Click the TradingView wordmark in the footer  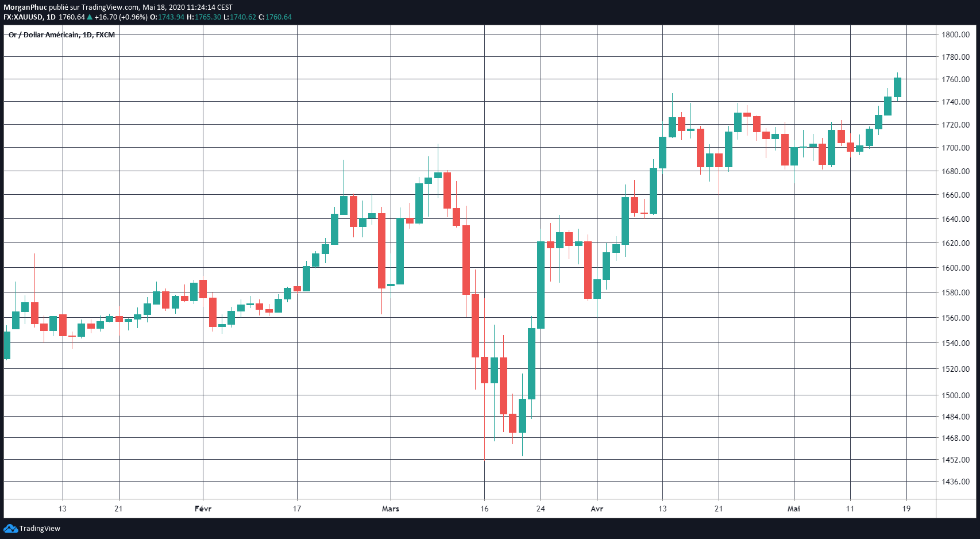40,529
